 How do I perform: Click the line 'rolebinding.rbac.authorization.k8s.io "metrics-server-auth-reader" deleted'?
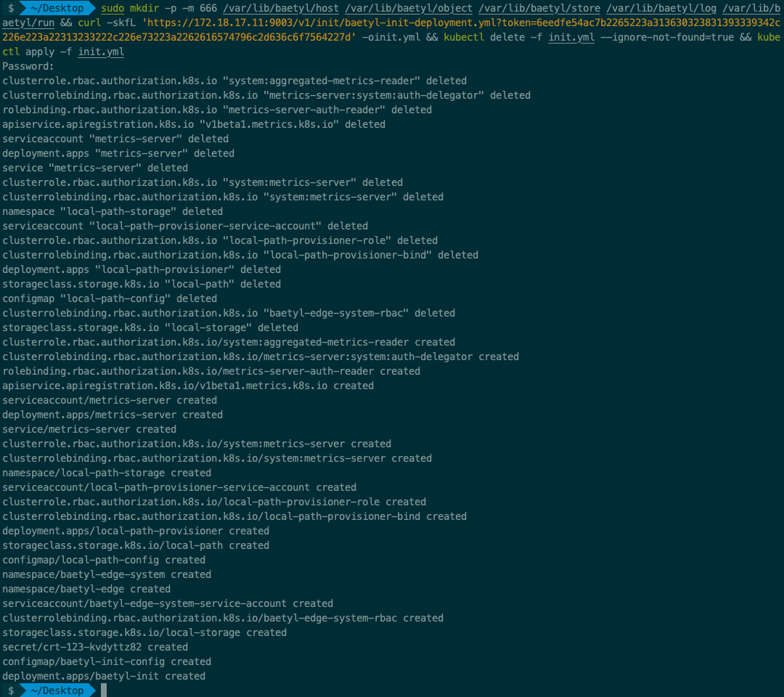click(217, 110)
